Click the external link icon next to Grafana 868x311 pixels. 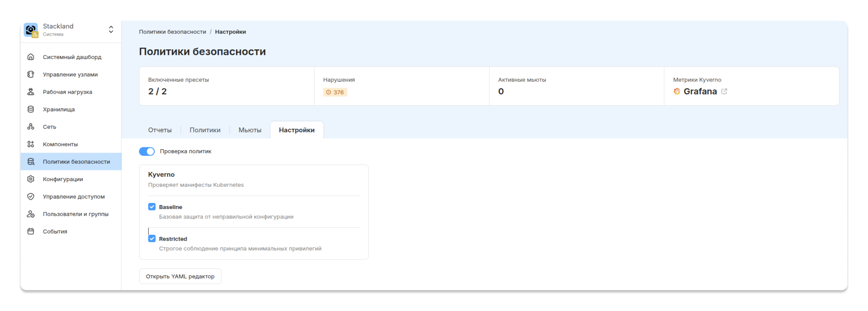point(724,91)
